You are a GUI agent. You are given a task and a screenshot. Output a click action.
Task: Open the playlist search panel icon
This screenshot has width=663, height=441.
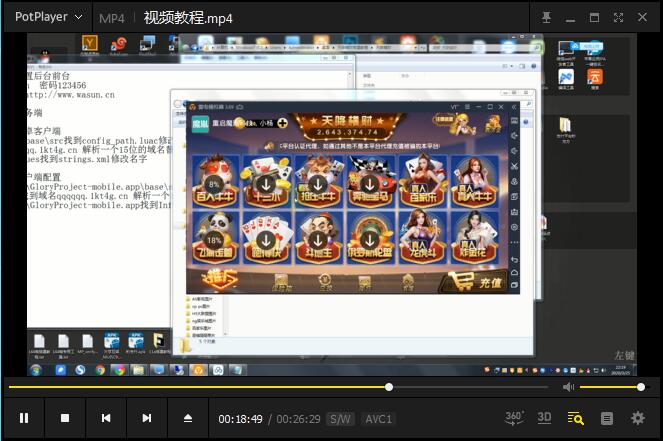click(x=575, y=418)
